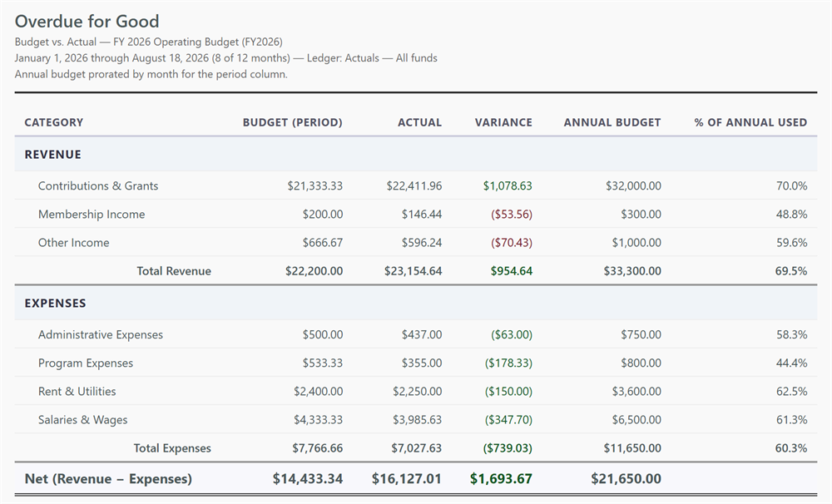The image size is (832, 504).
Task: Click the $23,154.64 Total Revenue actual
Action: (x=414, y=271)
